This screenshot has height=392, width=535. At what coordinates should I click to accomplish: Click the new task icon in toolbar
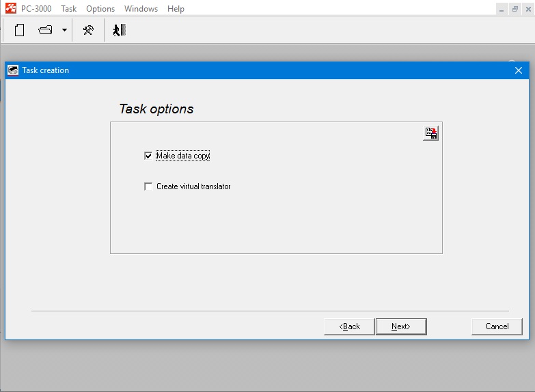(x=20, y=30)
